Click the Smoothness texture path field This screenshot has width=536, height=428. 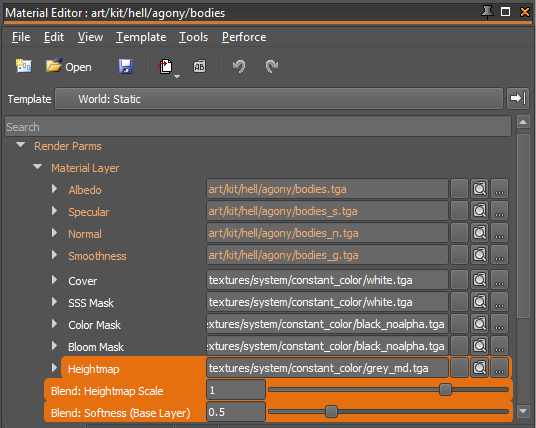click(x=327, y=255)
